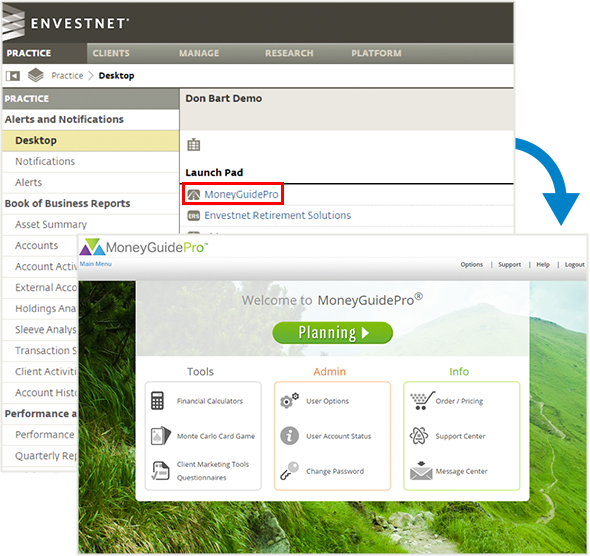The height and width of the screenshot is (556, 590).
Task: Open Options in MoneyGuidePro header
Action: coord(471,264)
